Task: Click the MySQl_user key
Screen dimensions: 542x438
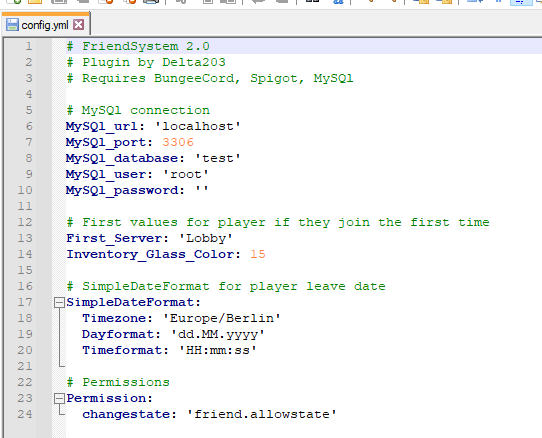Action: pyautogui.click(x=107, y=174)
